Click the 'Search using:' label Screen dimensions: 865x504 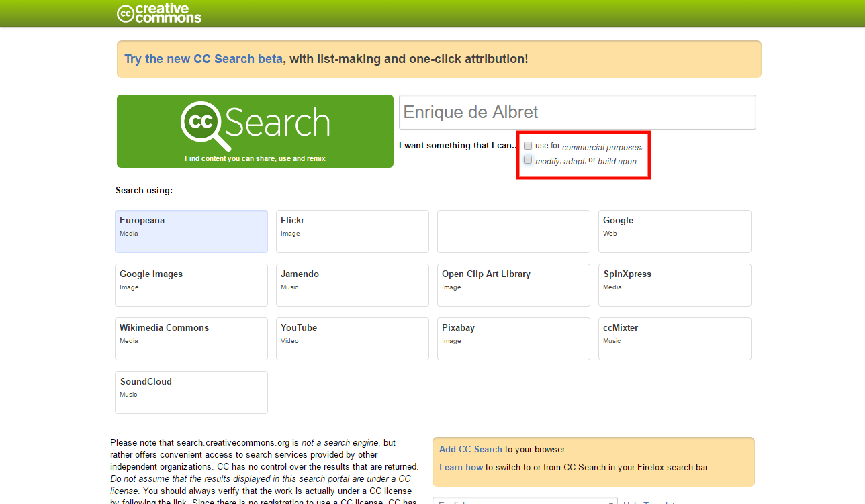click(x=144, y=191)
